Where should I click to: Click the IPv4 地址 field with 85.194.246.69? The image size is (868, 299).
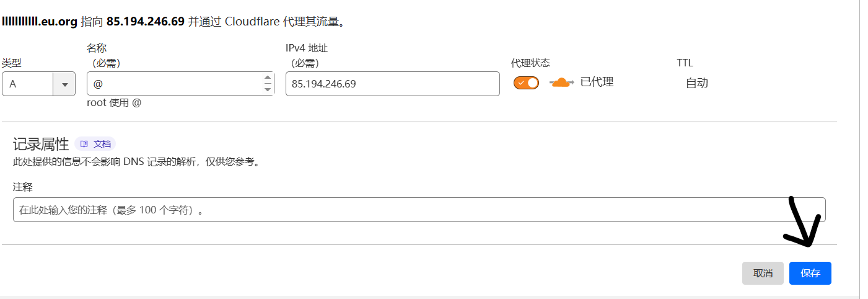tap(392, 84)
